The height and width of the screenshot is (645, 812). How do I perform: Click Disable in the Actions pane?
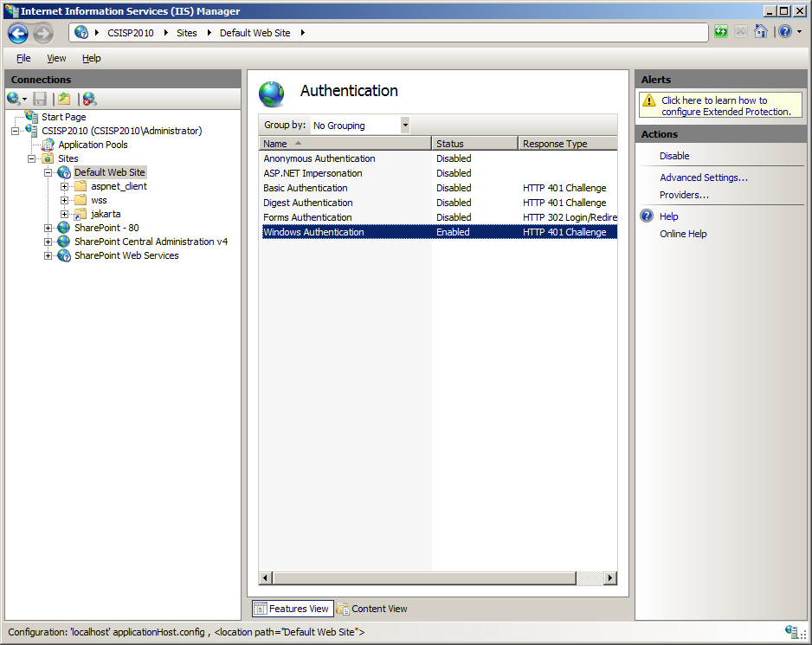point(674,156)
